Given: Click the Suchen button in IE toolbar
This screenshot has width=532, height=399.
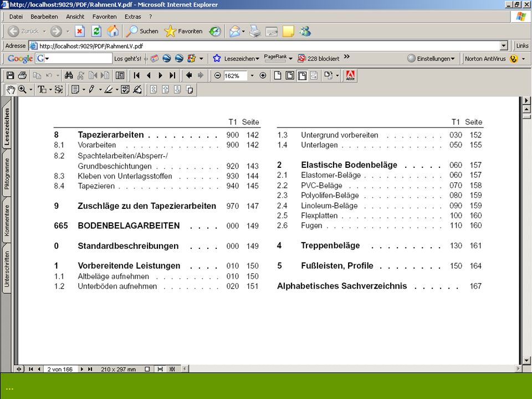Looking at the screenshot, I should click(x=142, y=31).
